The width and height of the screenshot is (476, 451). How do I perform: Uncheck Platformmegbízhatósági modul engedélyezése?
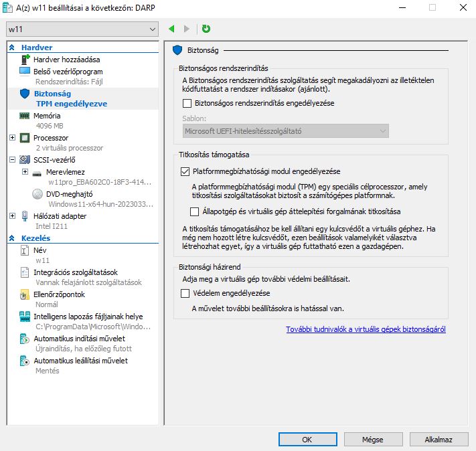tap(185, 171)
